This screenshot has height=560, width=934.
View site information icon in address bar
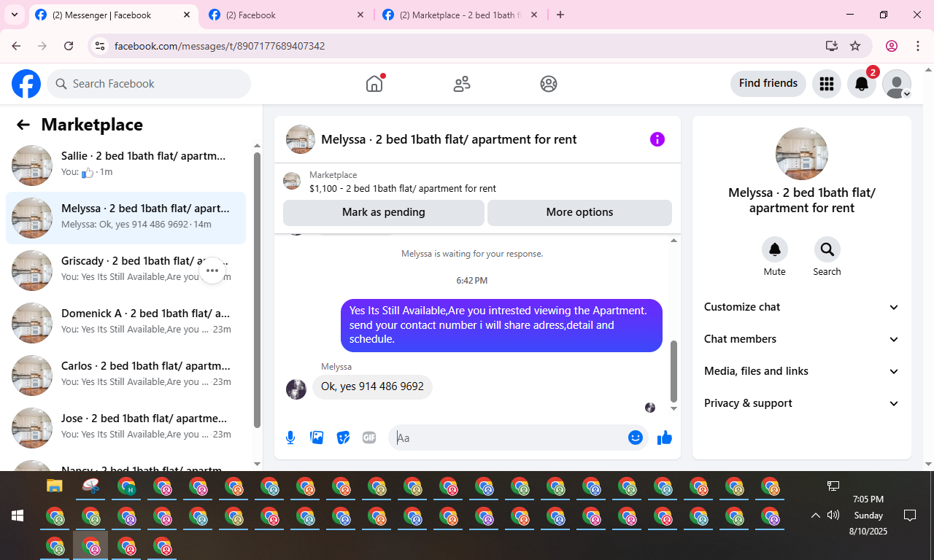pos(101,46)
